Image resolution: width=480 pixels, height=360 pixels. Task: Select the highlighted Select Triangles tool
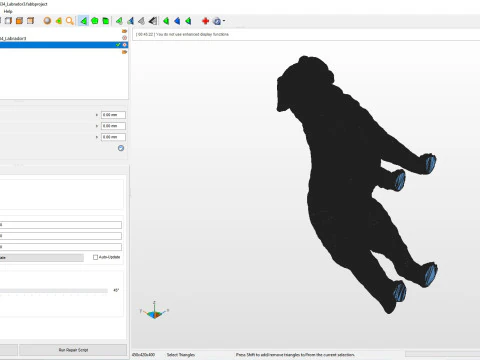point(83,21)
